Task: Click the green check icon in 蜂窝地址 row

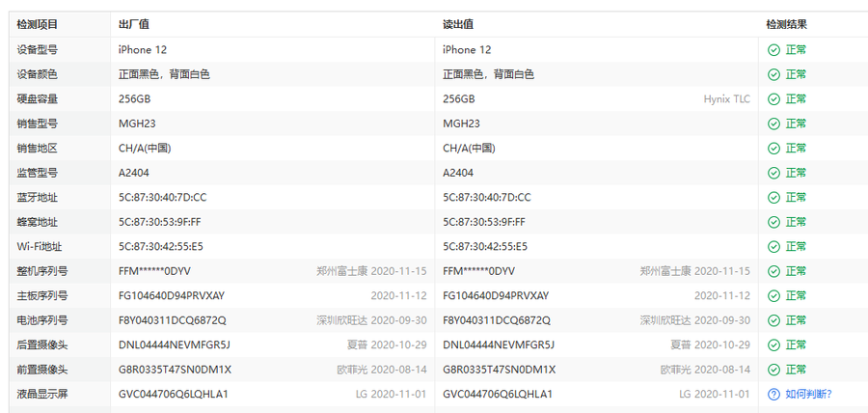Action: (x=773, y=222)
